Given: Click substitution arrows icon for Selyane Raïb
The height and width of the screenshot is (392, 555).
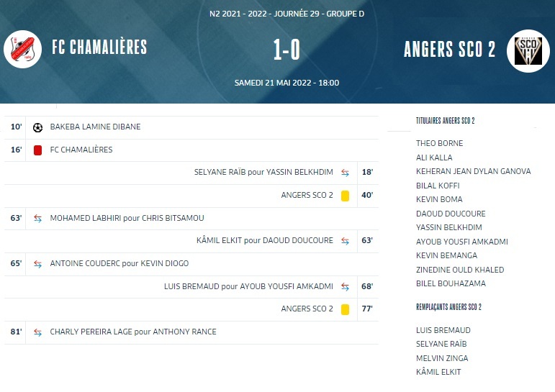Looking at the screenshot, I should click(x=346, y=173).
